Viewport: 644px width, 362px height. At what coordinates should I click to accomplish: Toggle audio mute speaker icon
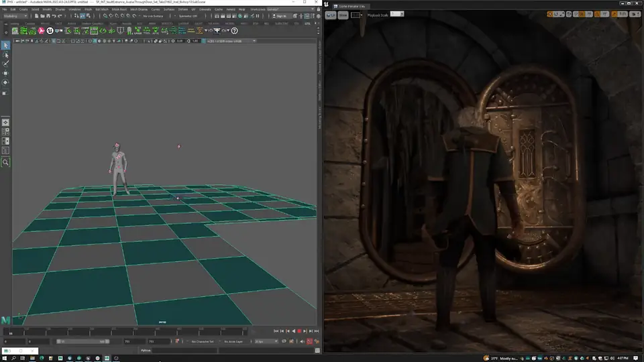coord(303,341)
